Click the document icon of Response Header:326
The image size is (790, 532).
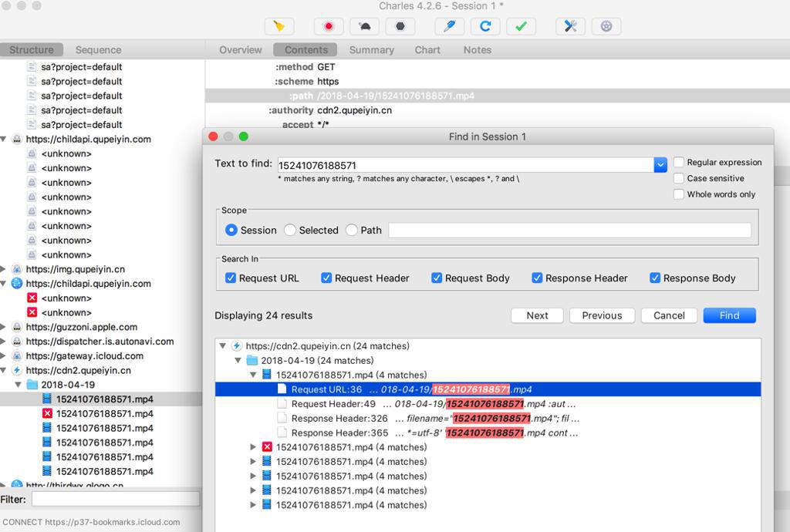point(282,418)
